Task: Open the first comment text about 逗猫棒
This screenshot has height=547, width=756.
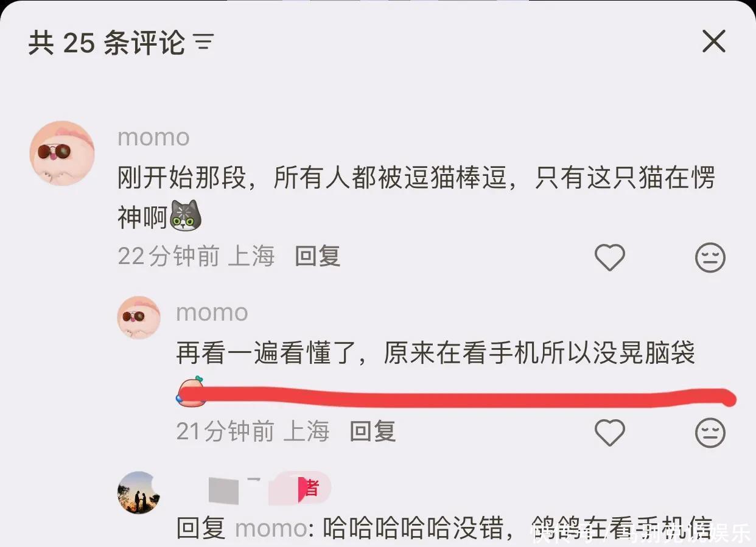Action: [x=416, y=197]
